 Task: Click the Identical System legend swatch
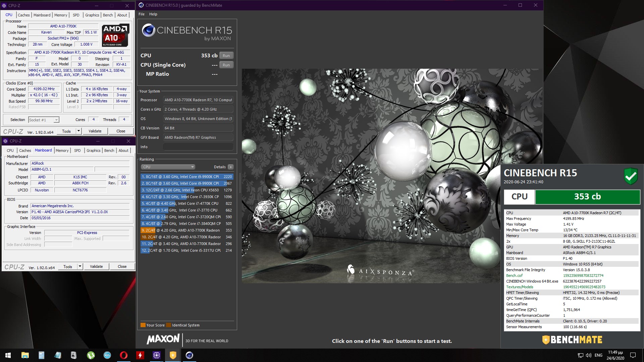(x=168, y=325)
